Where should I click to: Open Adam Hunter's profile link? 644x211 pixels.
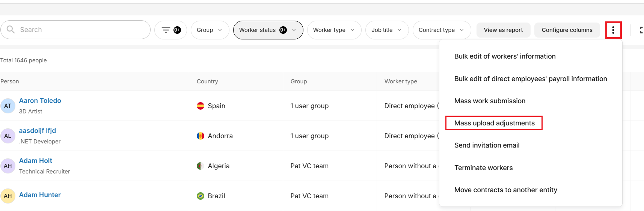pos(40,195)
